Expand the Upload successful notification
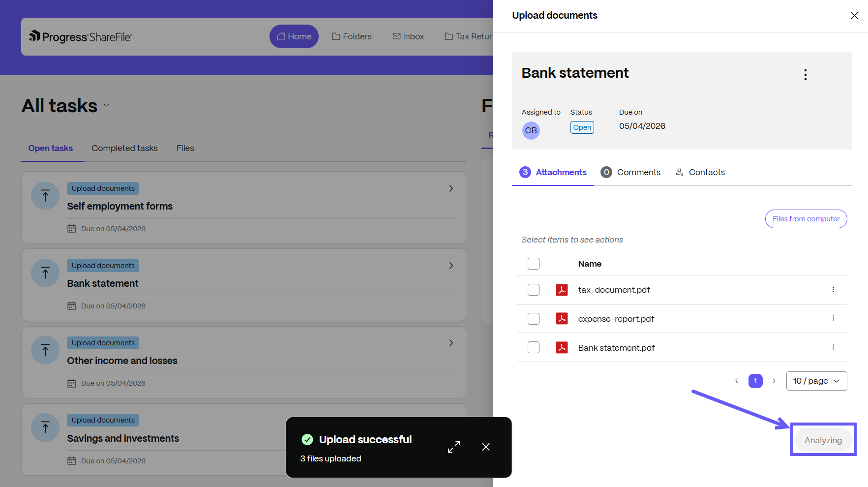Viewport: 868px width, 487px height. point(453,447)
